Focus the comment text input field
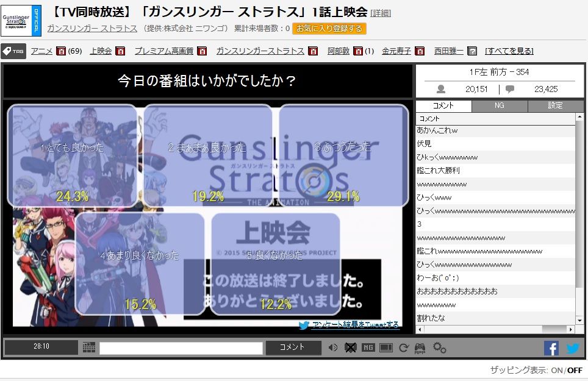The image size is (588, 381). point(181,348)
